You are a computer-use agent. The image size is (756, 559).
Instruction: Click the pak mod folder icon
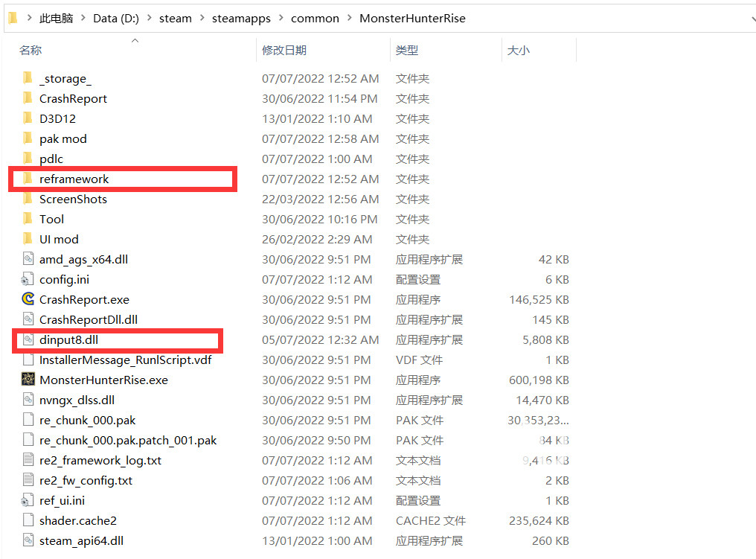[x=28, y=138]
